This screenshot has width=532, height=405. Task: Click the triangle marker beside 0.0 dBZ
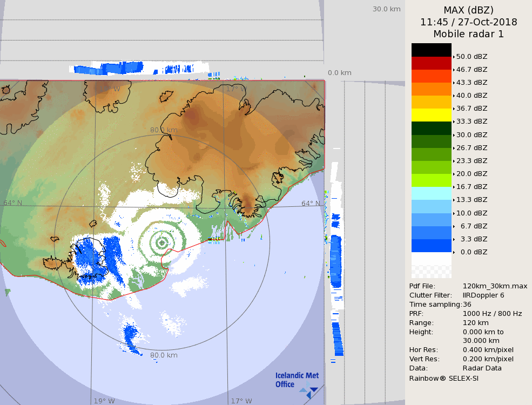[454, 252]
